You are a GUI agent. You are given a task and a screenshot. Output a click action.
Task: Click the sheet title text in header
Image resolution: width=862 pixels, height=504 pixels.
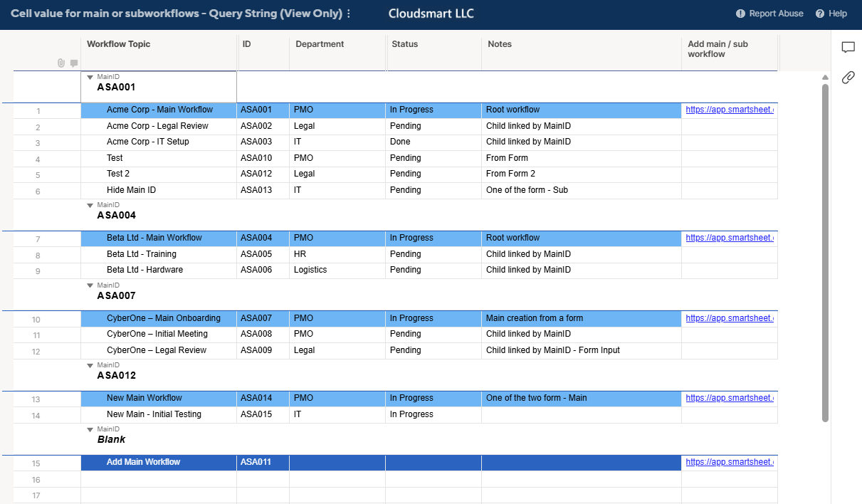[177, 14]
